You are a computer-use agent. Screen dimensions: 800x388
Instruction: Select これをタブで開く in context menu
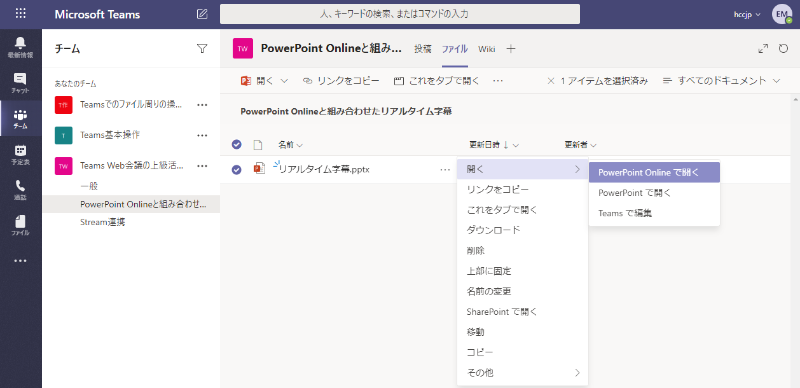click(x=522, y=210)
